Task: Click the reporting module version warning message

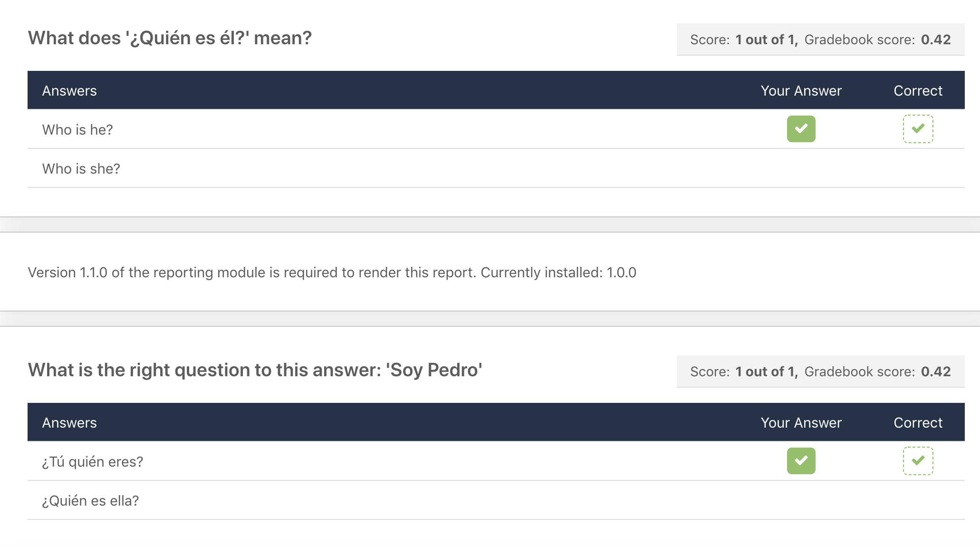Action: tap(332, 273)
